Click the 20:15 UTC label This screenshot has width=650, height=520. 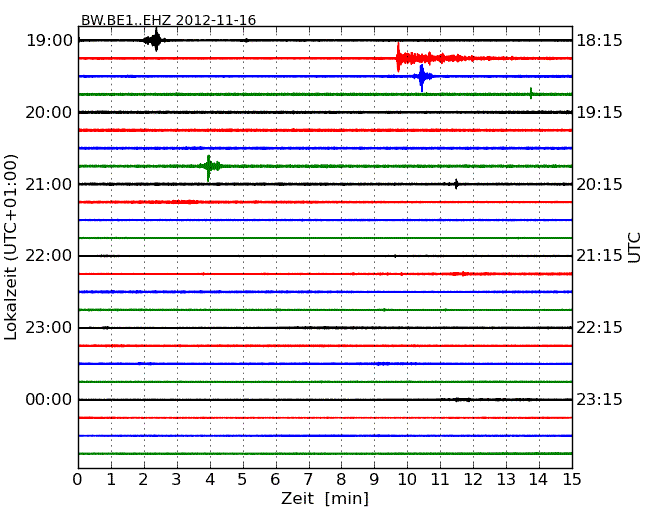click(x=599, y=185)
